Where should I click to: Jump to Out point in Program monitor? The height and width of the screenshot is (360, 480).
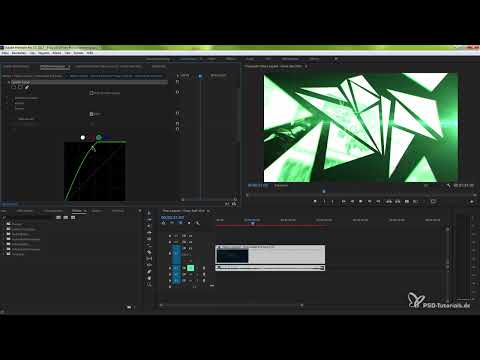pos(378,201)
